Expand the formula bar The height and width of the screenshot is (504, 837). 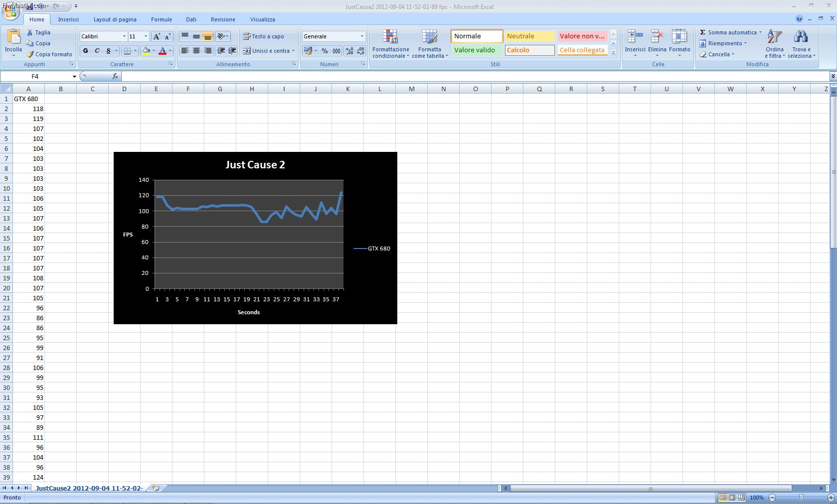pos(833,76)
